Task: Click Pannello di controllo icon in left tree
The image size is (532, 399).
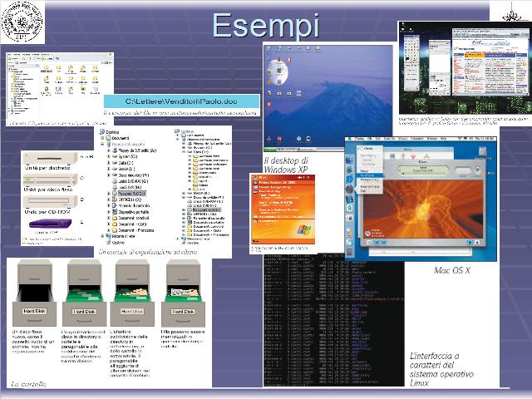Action: point(115,205)
